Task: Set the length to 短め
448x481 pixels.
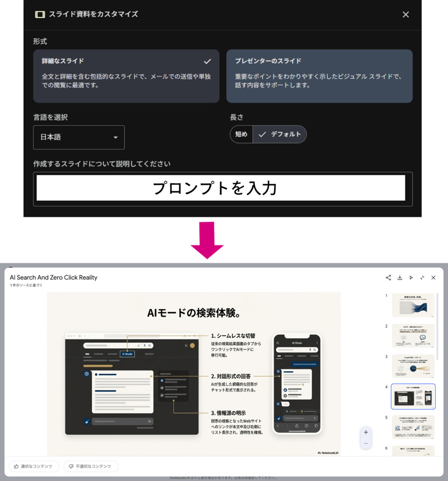Action: (241, 134)
